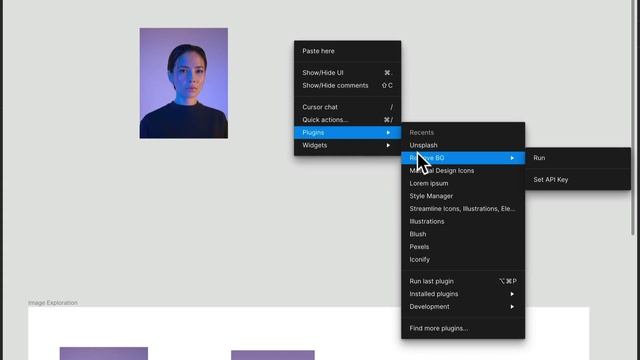640x360 pixels.
Task: Expand the Widgets submenu
Action: tap(347, 145)
